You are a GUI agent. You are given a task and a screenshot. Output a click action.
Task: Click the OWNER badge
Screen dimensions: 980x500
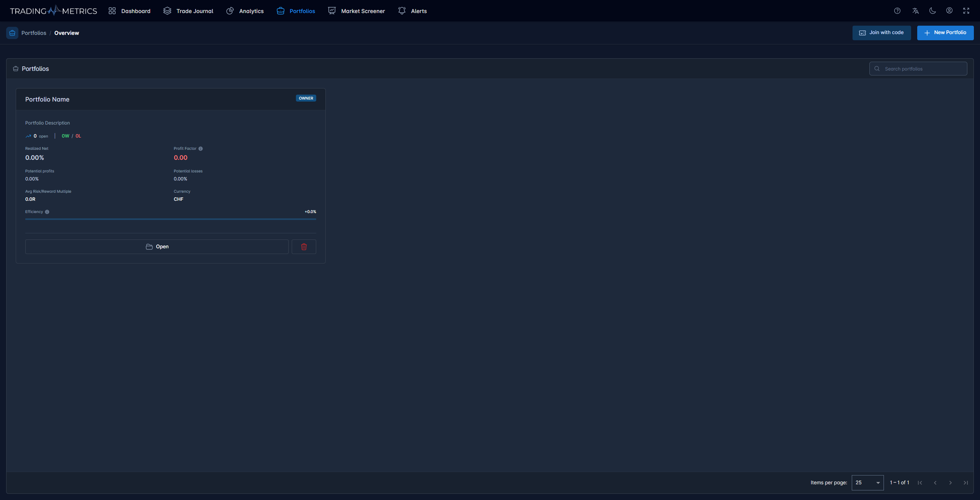[x=306, y=98]
